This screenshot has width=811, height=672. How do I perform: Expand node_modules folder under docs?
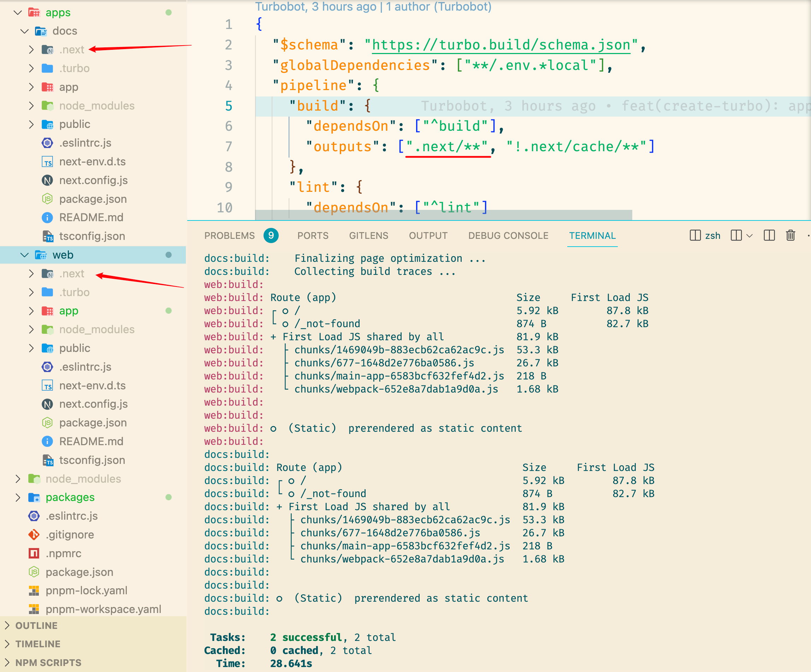(x=31, y=105)
